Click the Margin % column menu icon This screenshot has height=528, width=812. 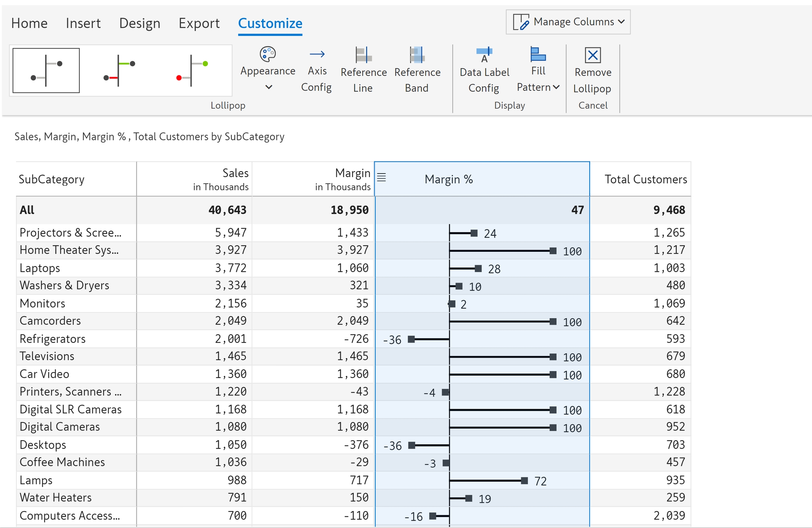point(381,177)
